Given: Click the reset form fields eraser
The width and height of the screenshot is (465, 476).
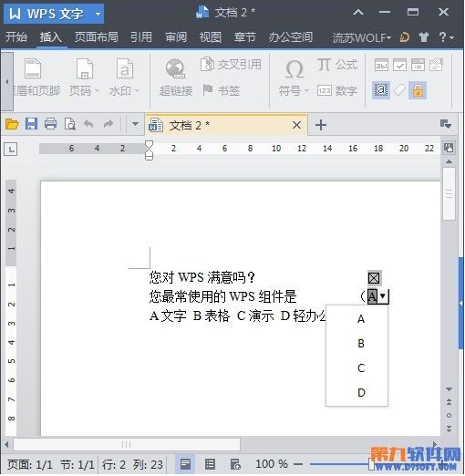Looking at the screenshot, I should click(399, 90).
